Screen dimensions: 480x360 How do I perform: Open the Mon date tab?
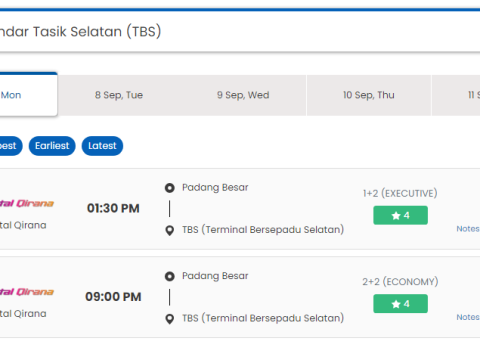(29, 95)
